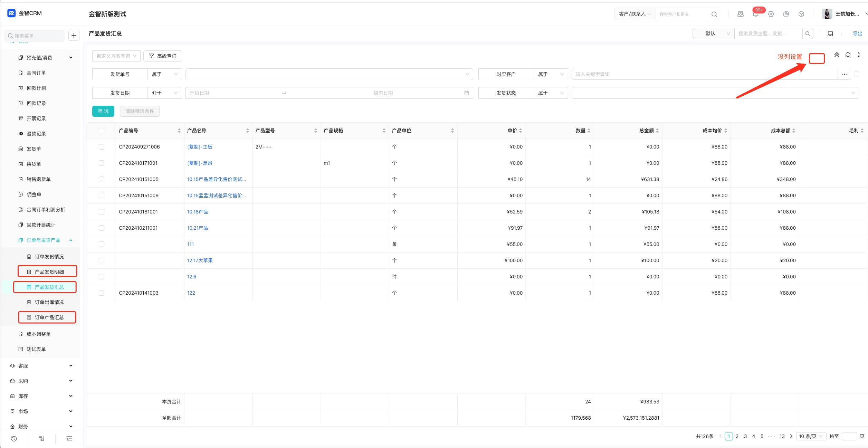Open 产品发货明细 in the sidebar
This screenshot has height=448, width=868.
point(49,272)
